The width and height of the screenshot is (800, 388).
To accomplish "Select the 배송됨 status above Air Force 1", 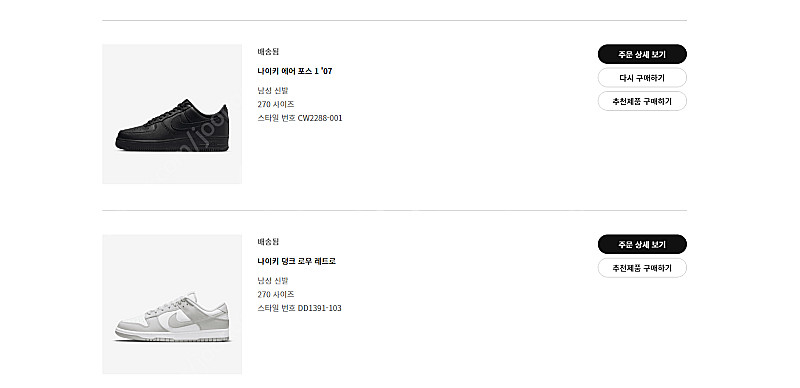I will [268, 52].
